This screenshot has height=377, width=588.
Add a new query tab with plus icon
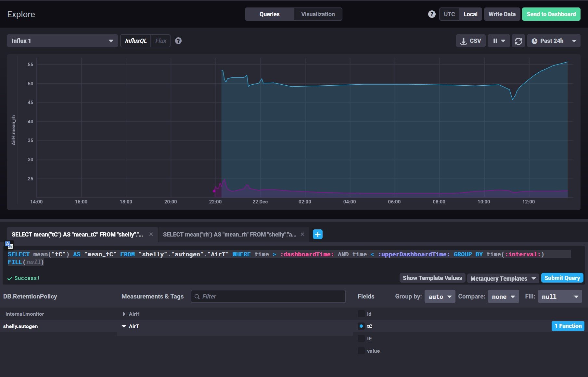pos(318,234)
